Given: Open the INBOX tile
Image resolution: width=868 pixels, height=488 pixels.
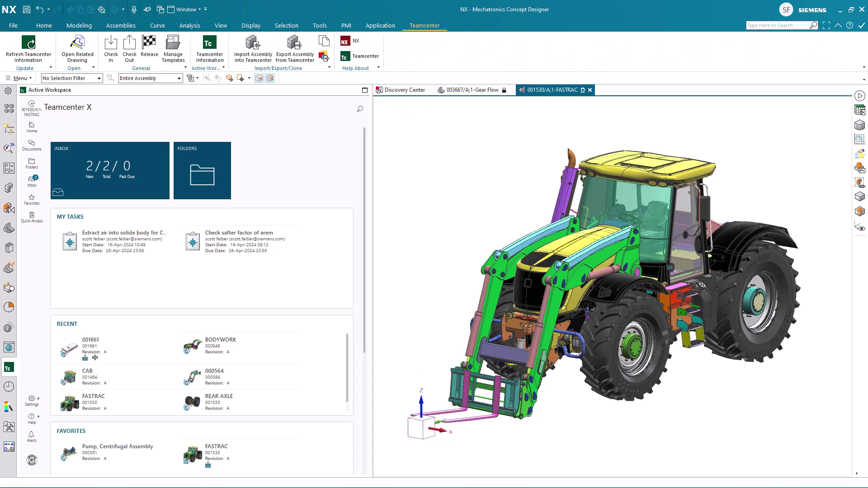Looking at the screenshot, I should tap(110, 170).
